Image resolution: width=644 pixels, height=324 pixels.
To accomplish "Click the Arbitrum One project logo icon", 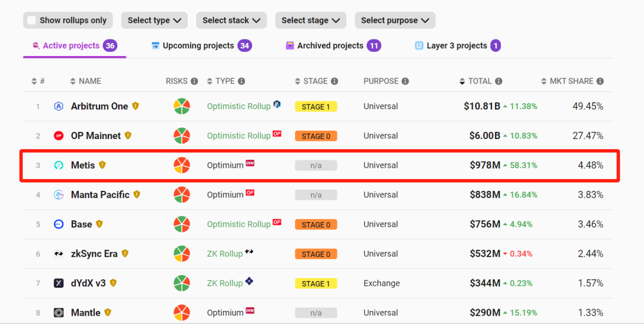I will 58,106.
